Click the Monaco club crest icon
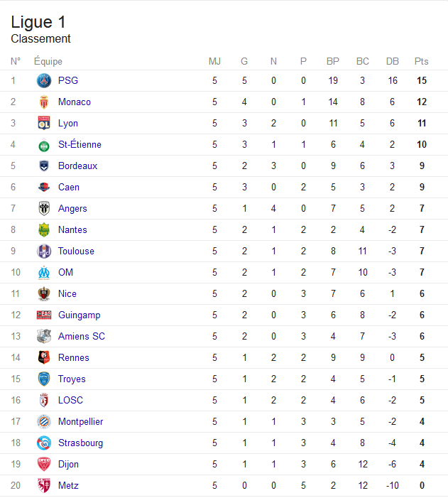 pos(44,102)
